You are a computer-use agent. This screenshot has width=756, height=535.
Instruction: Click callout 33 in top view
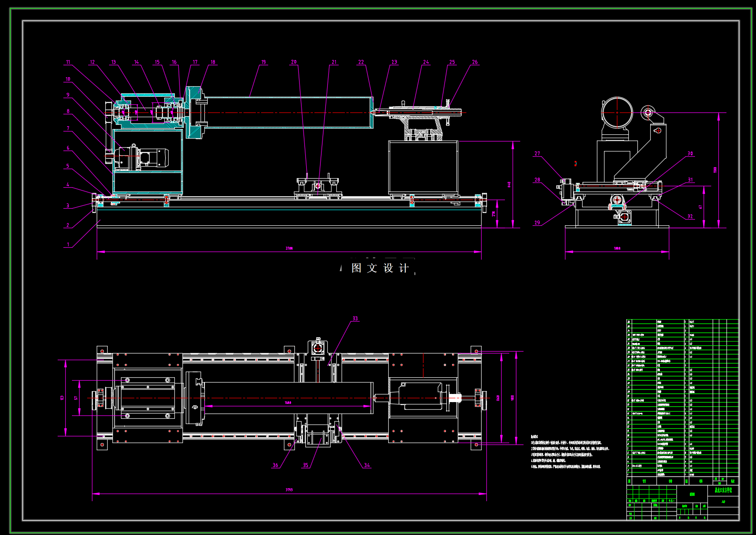point(355,319)
